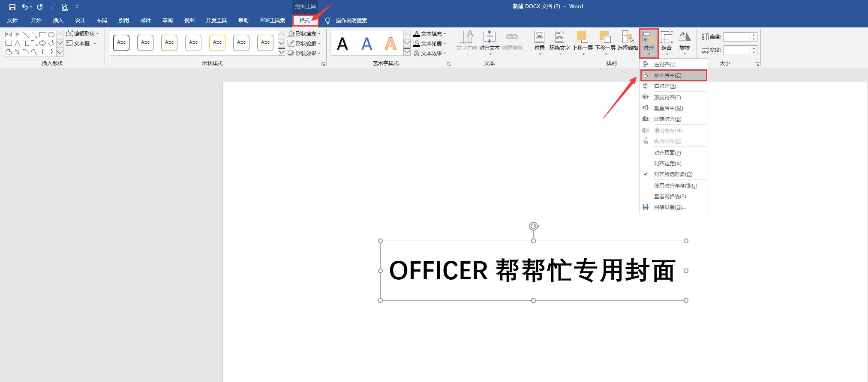Pick the oval shape in the shapes gallery
Image resolution: width=868 pixels, height=382 pixels.
tap(51, 34)
